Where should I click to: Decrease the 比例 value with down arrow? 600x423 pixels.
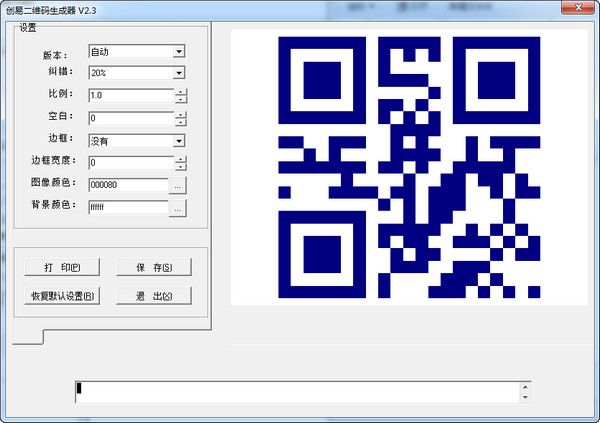181,99
